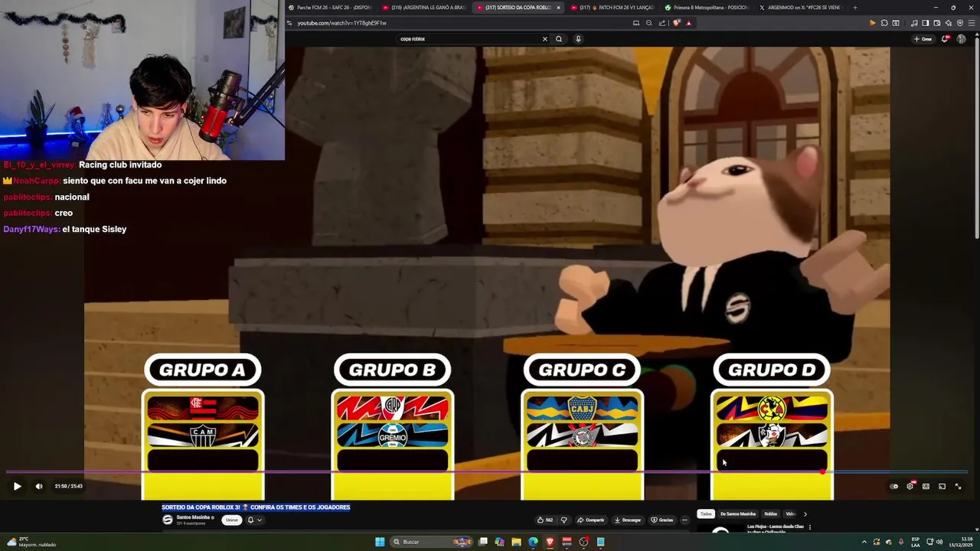
Task: Open Windows Start menu
Action: [379, 542]
